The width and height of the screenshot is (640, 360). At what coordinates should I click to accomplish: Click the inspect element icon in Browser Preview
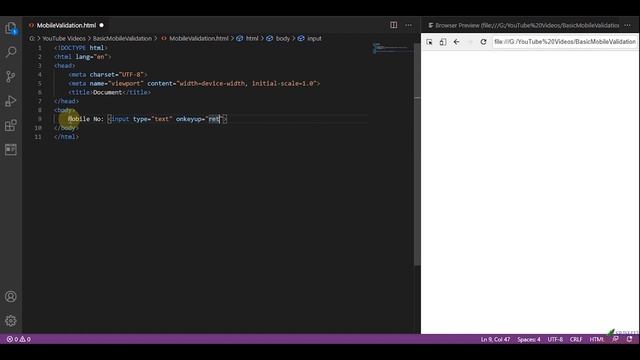[429, 42]
